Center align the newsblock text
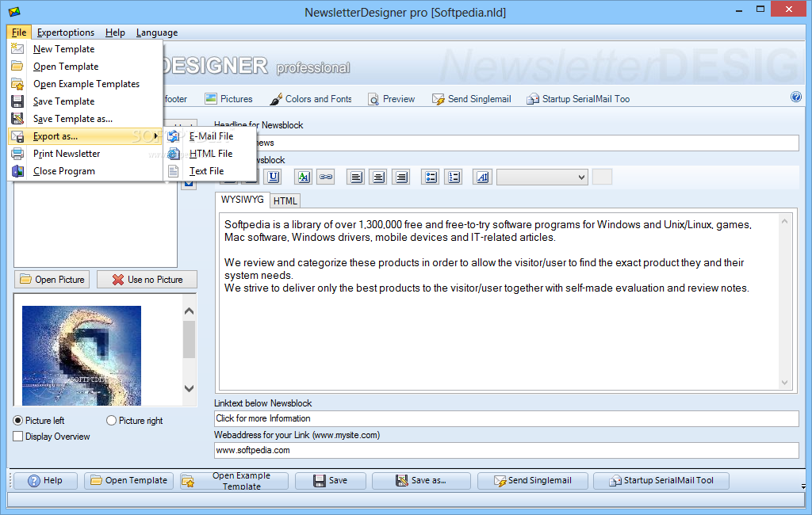This screenshot has width=812, height=515. tap(378, 177)
